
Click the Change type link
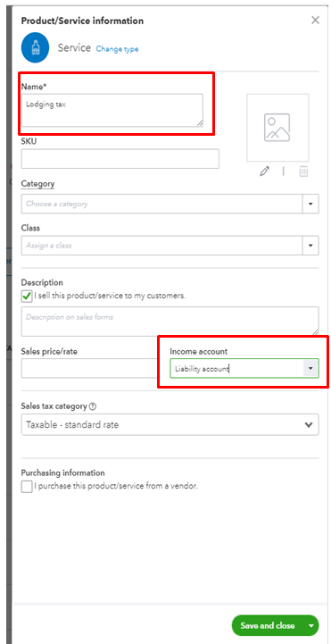pos(117,49)
